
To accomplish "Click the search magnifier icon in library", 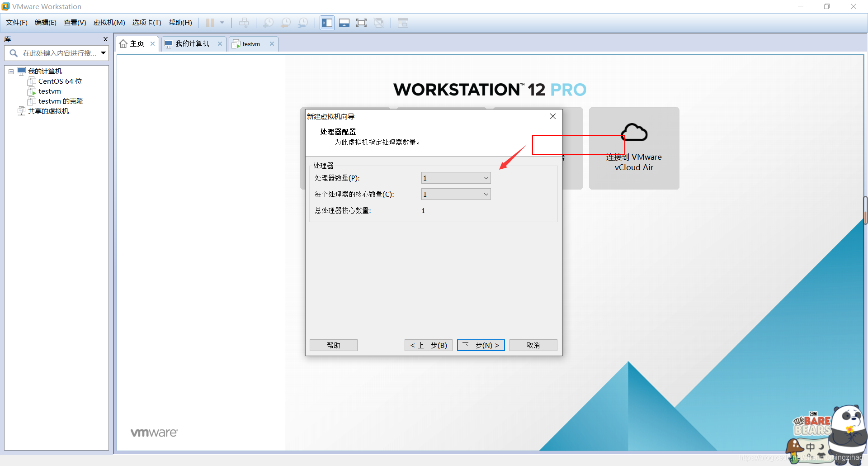I will click(14, 53).
